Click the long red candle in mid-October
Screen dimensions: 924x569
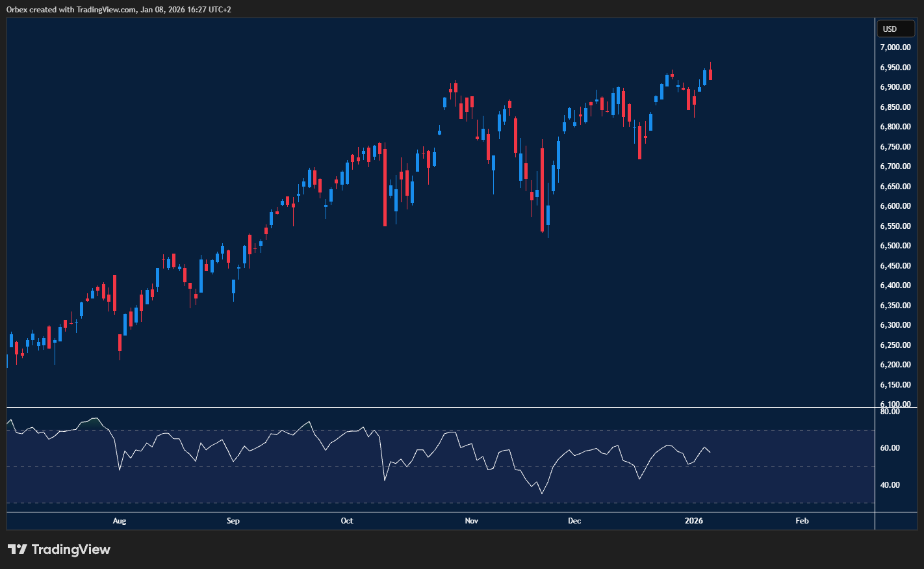tap(385, 185)
